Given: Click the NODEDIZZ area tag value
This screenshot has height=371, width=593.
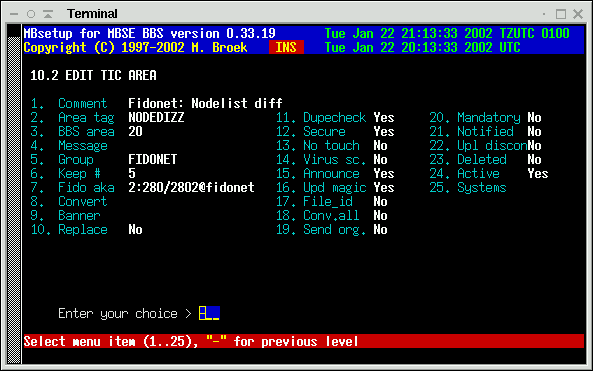Looking at the screenshot, I should tap(156, 118).
